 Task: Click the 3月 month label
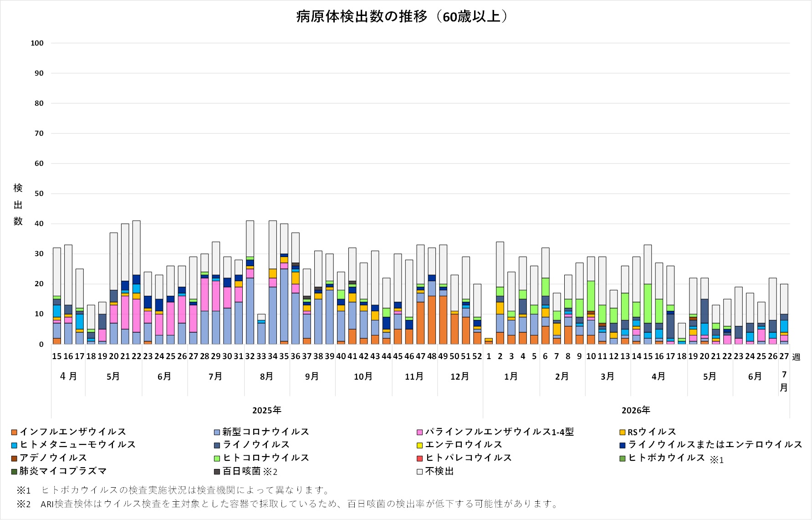(608, 376)
